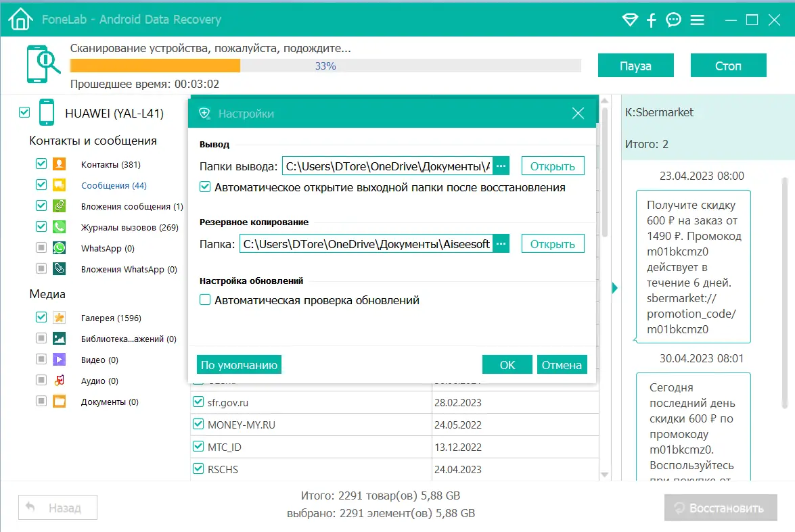795x532 pixels.
Task: Click the Documents folder icon
Action: 60,402
